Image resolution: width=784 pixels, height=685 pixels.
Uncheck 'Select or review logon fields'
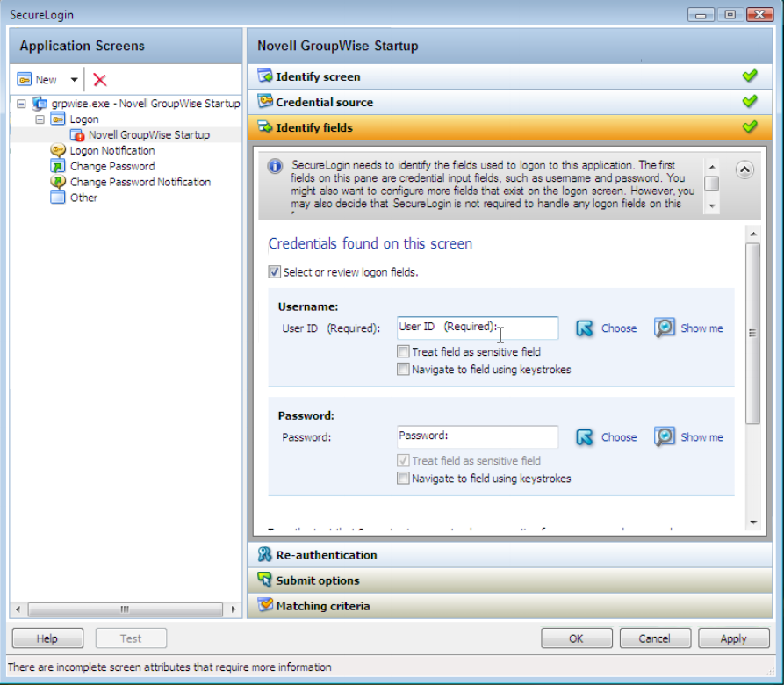275,272
